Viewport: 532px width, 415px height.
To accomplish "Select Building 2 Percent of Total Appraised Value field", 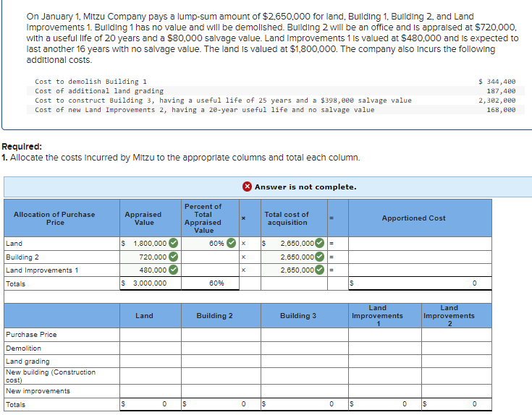I will [210, 257].
